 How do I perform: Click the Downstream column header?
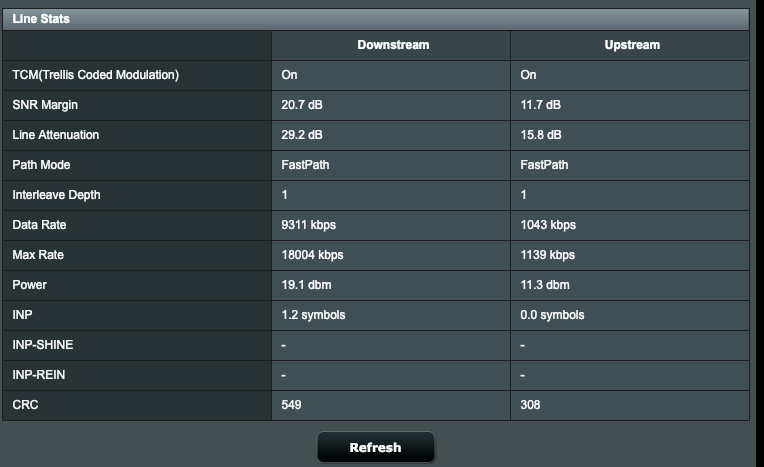(393, 45)
